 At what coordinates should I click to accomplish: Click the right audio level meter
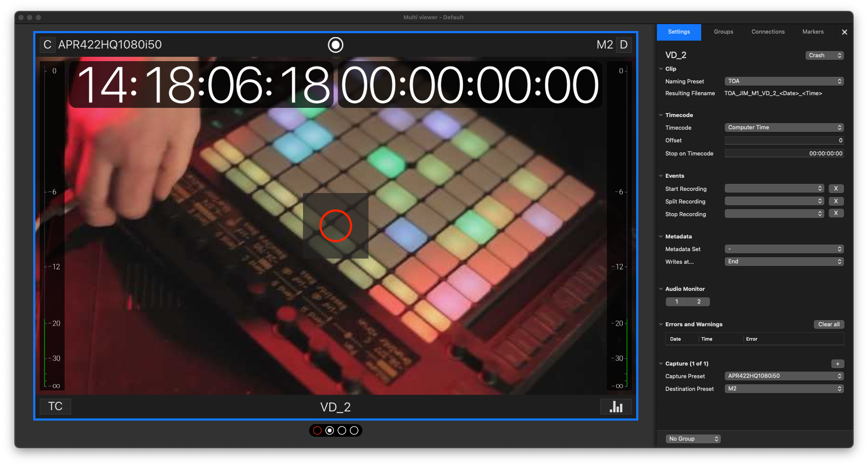click(x=619, y=226)
